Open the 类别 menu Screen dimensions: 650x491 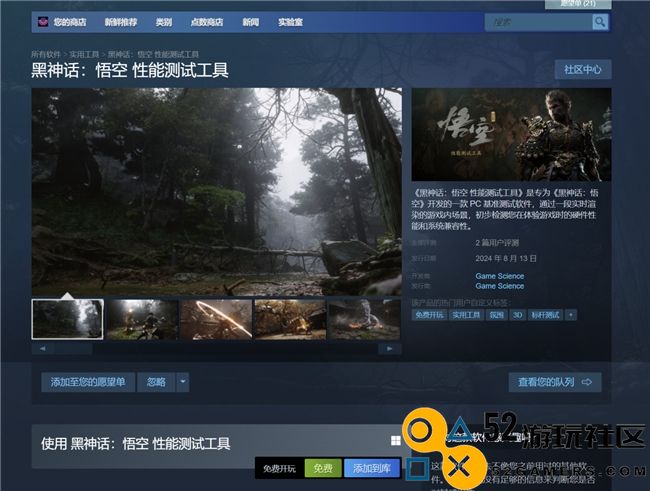[x=164, y=22]
